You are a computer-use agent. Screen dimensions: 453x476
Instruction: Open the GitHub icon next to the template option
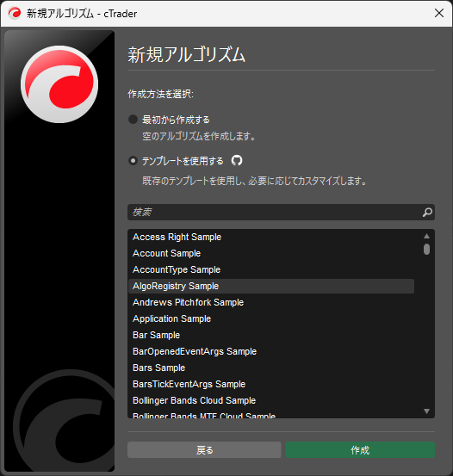pyautogui.click(x=237, y=160)
